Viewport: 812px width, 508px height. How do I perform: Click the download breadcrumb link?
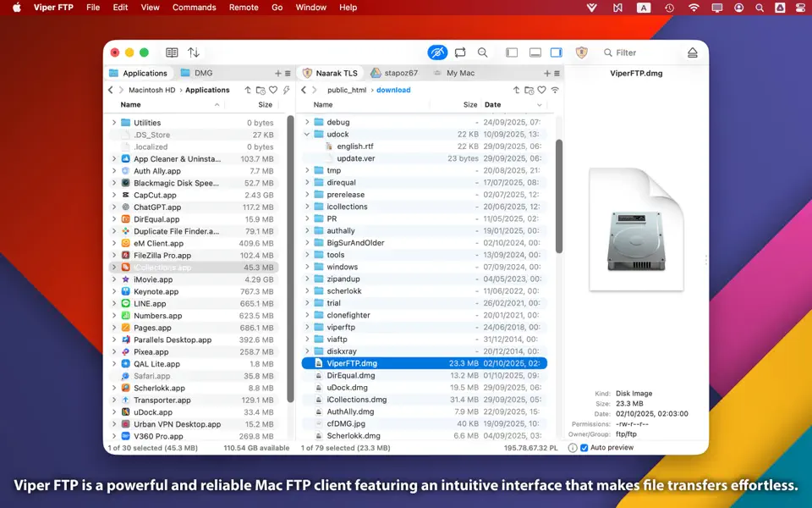tap(394, 89)
